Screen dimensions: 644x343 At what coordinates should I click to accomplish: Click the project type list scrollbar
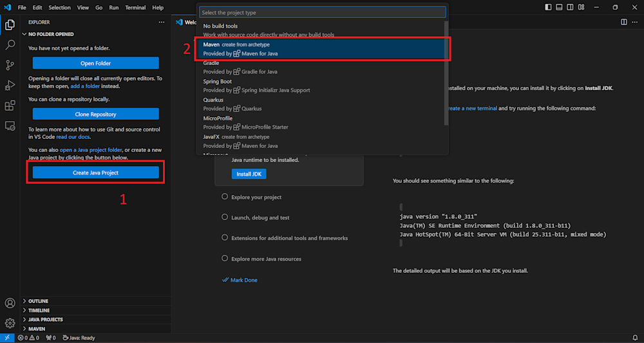tap(446, 73)
